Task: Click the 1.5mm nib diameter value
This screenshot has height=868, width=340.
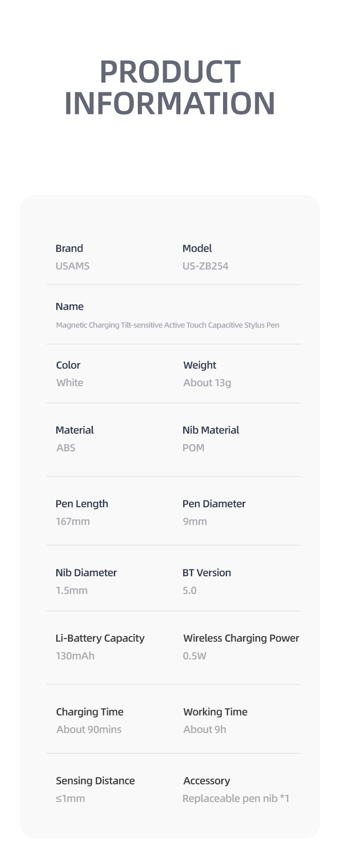Action: 72,590
